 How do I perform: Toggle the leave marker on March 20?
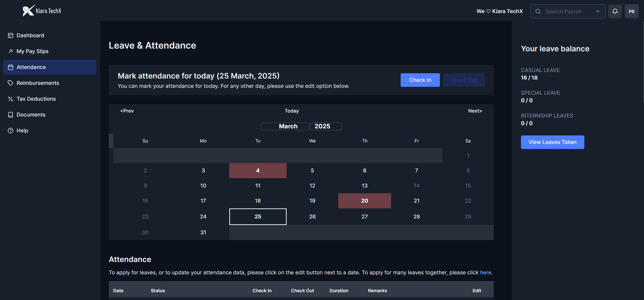coord(364,201)
